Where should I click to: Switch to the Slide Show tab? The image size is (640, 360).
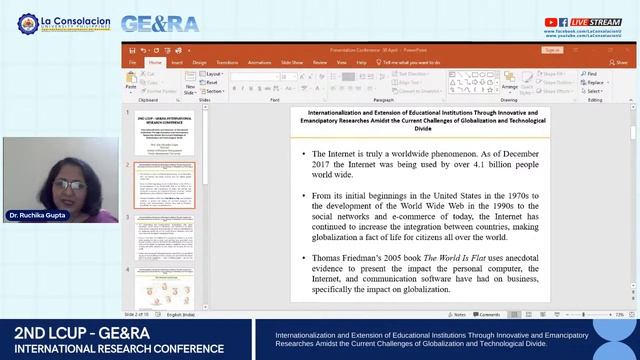point(292,62)
